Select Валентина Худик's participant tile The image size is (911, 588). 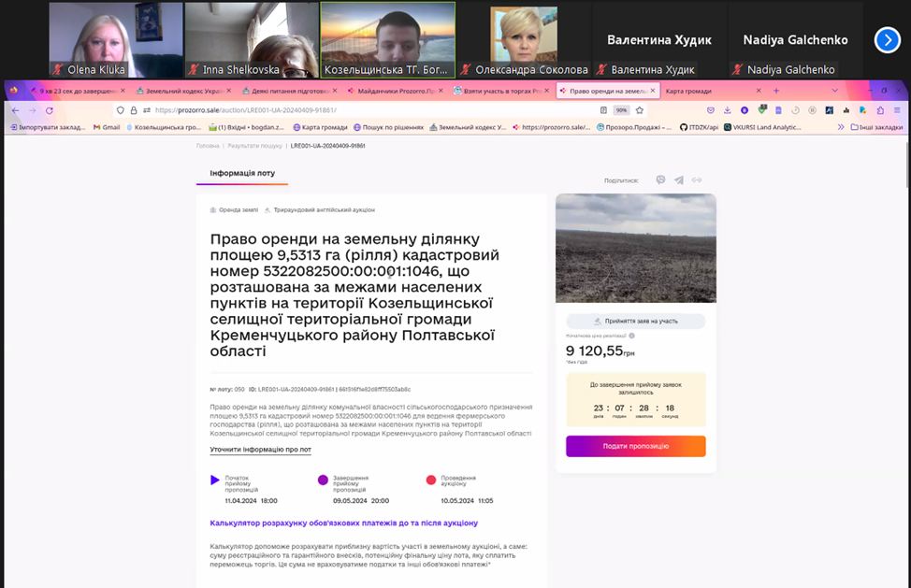[x=659, y=40]
